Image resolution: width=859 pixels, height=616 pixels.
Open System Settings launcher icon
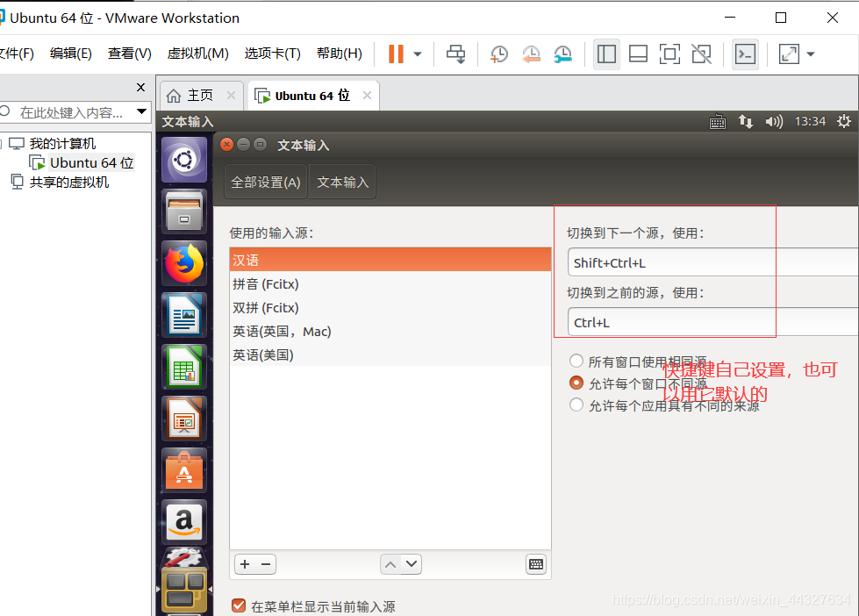[x=184, y=558]
